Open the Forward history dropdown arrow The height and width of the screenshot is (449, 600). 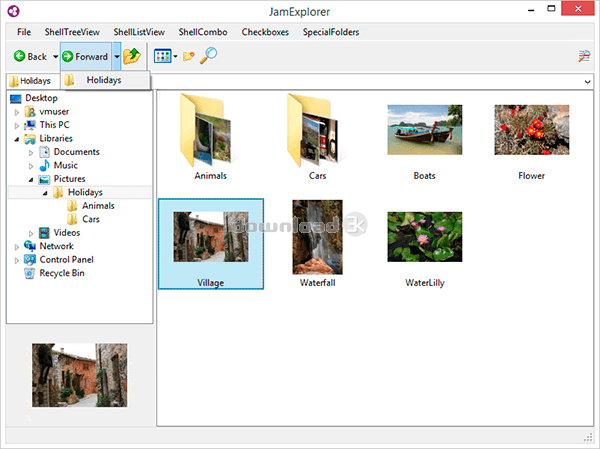click(117, 57)
